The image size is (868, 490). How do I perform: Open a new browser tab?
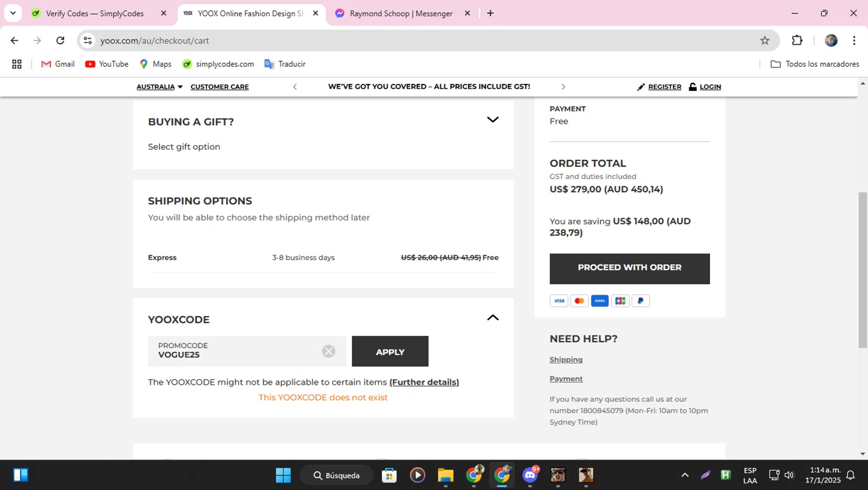coord(490,13)
